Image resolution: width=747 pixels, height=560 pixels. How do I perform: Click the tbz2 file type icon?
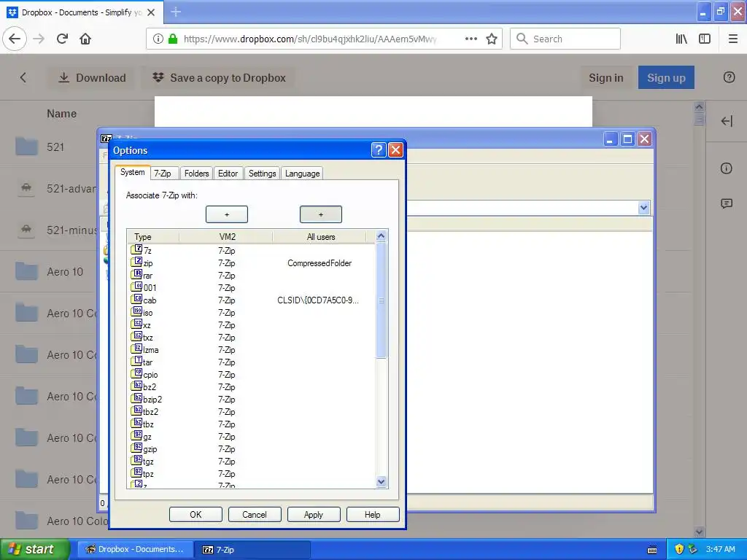[x=136, y=411]
